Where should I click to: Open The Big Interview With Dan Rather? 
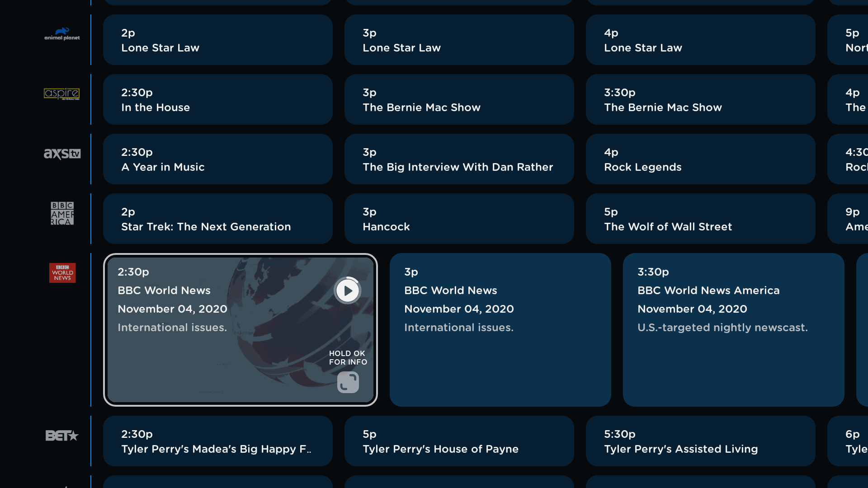pos(459,159)
